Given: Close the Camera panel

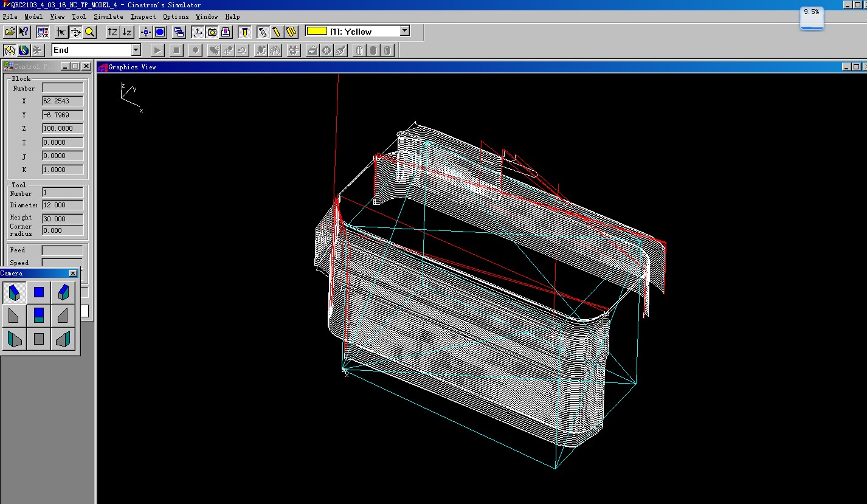Looking at the screenshot, I should point(73,274).
